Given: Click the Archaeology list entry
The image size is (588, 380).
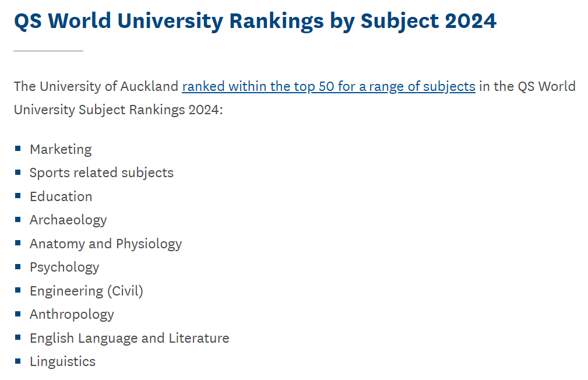Looking at the screenshot, I should 68,220.
